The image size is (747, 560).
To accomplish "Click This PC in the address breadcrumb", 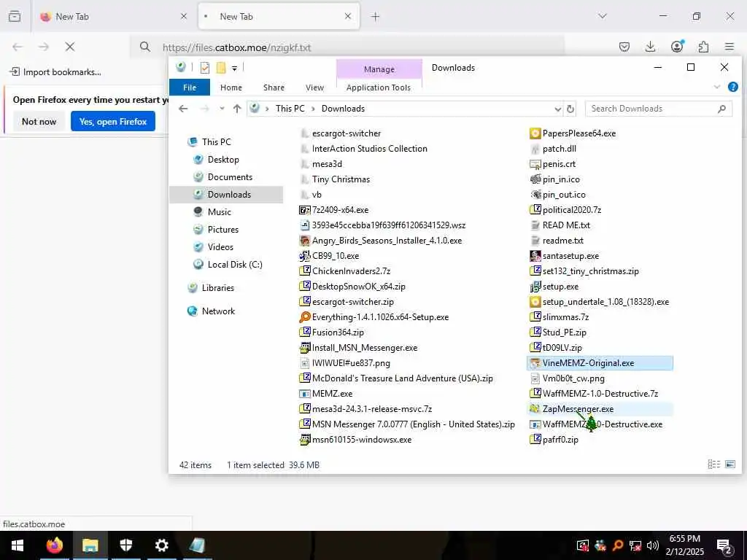I will tap(290, 109).
